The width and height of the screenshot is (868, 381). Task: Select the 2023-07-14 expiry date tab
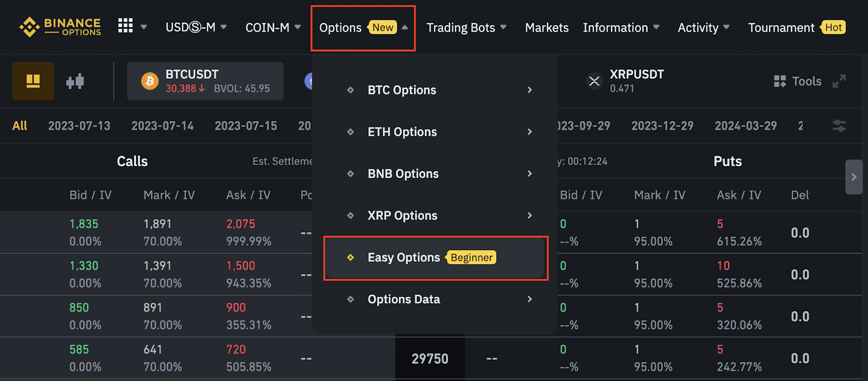pyautogui.click(x=162, y=126)
